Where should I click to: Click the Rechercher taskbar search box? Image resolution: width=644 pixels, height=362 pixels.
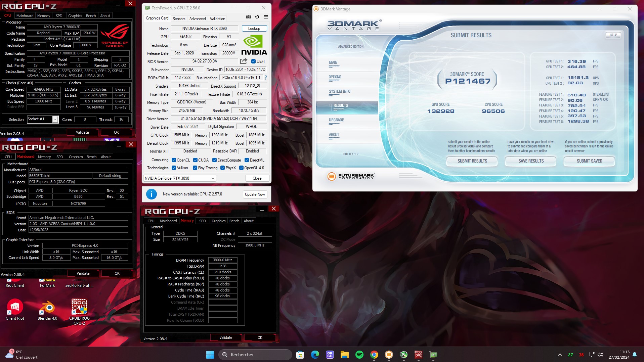click(x=255, y=355)
